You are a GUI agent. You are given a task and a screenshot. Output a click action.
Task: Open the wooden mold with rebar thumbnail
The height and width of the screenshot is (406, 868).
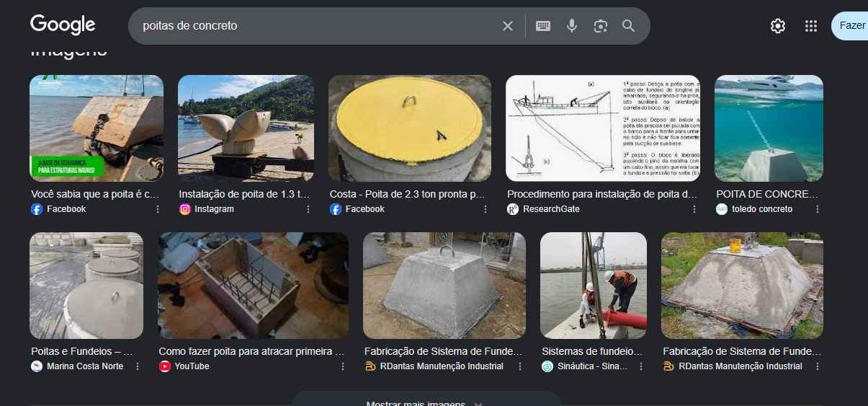[x=253, y=286]
